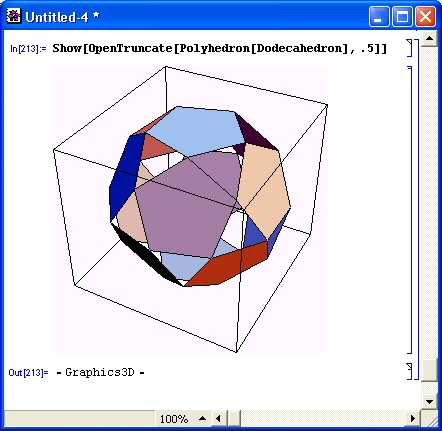Screen dimensions: 442x431
Task: Open the 100% magnification popup
Action: tap(182, 418)
